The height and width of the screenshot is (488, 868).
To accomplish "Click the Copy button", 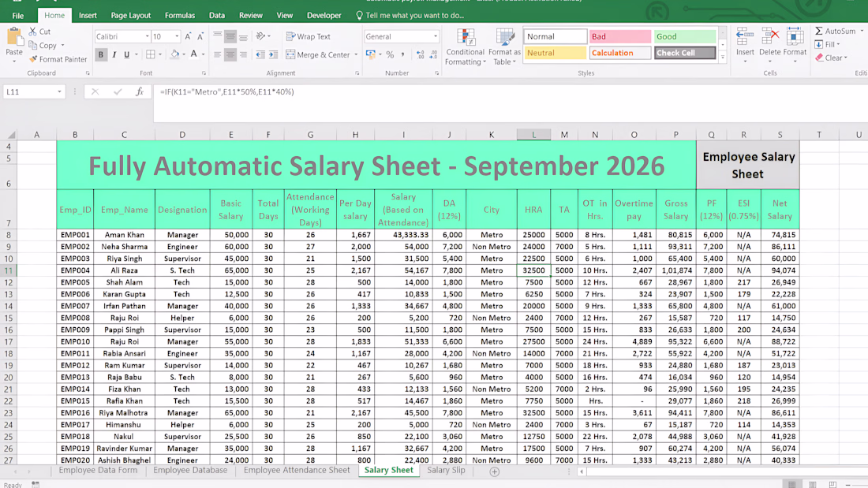I will (x=43, y=46).
